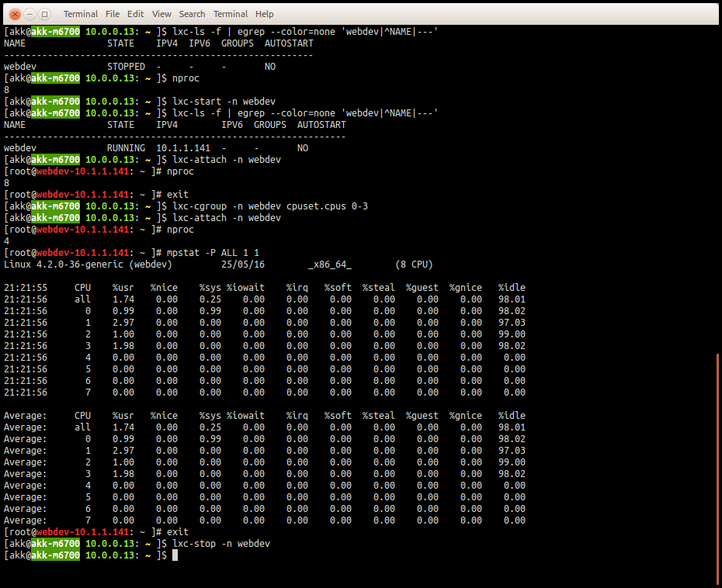
Task: Click the '%steal' header in the Average table
Action: (379, 416)
